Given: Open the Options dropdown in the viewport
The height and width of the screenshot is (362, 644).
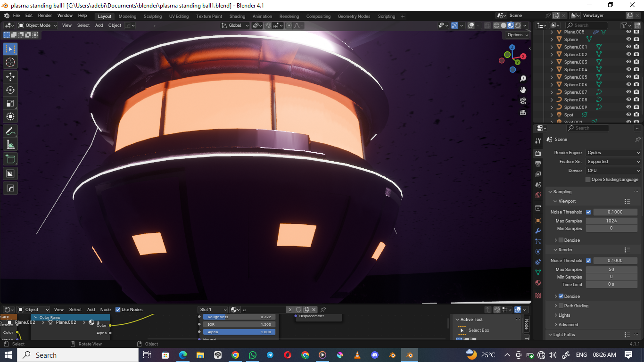Looking at the screenshot, I should (518, 35).
